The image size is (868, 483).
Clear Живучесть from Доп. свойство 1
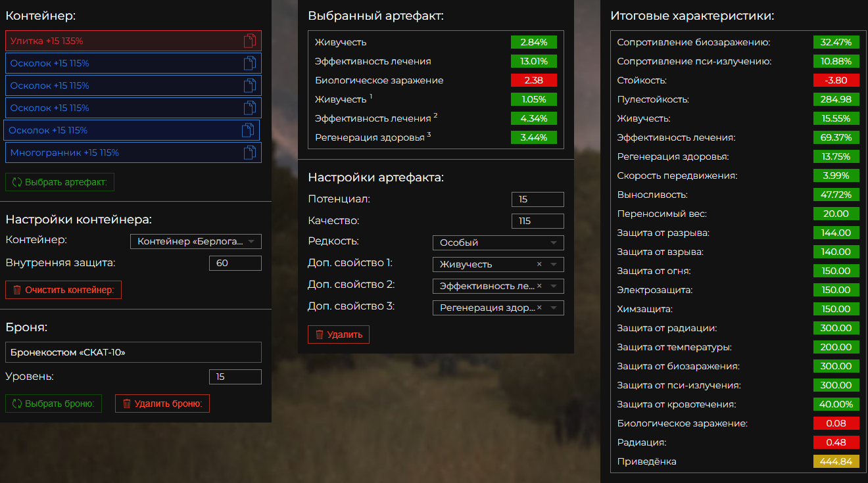[x=539, y=264]
